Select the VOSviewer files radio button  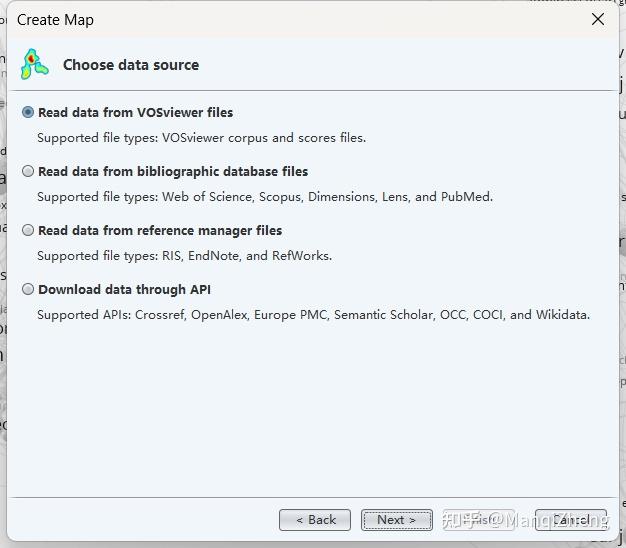click(x=28, y=112)
